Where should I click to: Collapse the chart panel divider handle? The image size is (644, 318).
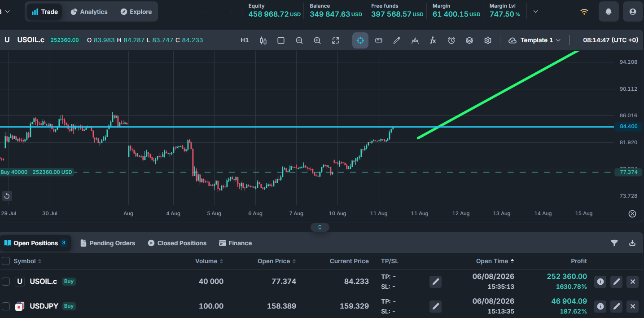click(x=320, y=227)
